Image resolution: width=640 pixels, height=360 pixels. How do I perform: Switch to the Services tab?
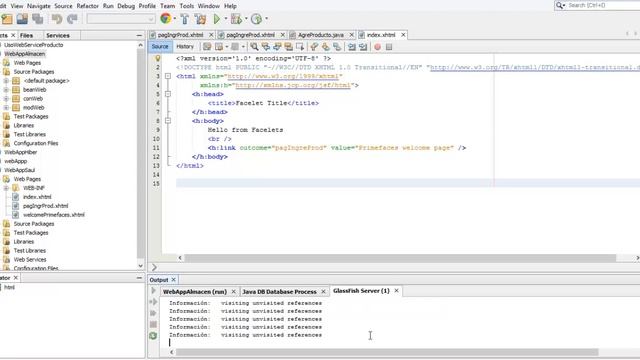(58, 36)
